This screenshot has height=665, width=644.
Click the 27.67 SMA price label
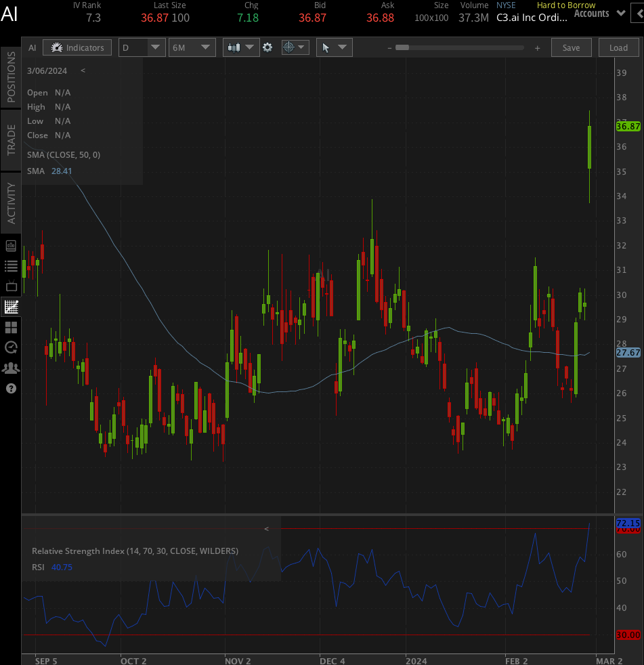pos(628,352)
